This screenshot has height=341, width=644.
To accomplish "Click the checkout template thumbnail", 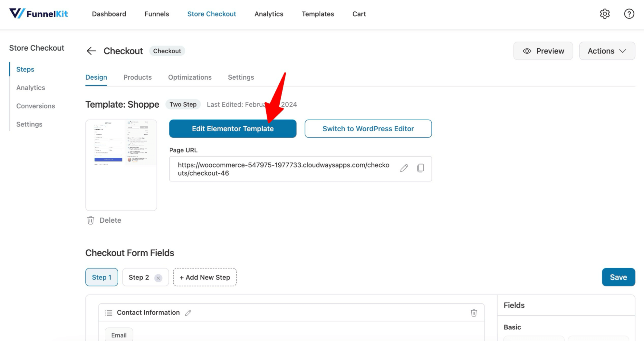I will (x=121, y=165).
